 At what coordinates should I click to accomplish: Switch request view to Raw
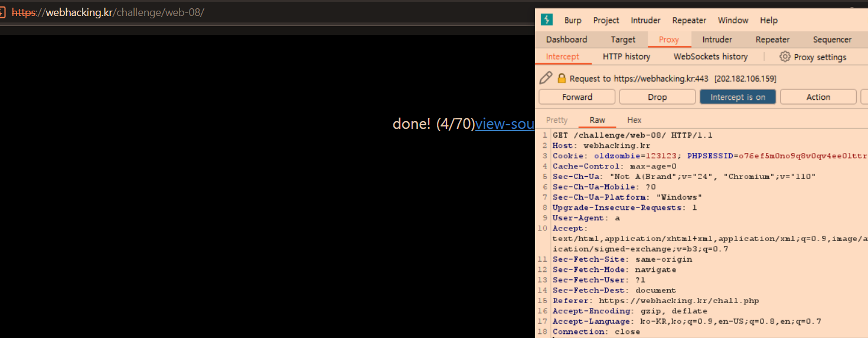[x=597, y=120]
